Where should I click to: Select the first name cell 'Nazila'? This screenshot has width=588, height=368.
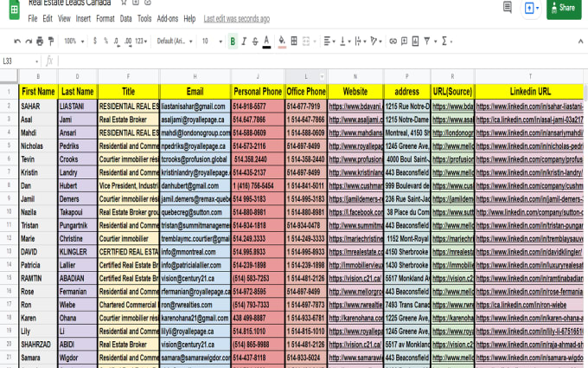click(x=38, y=212)
